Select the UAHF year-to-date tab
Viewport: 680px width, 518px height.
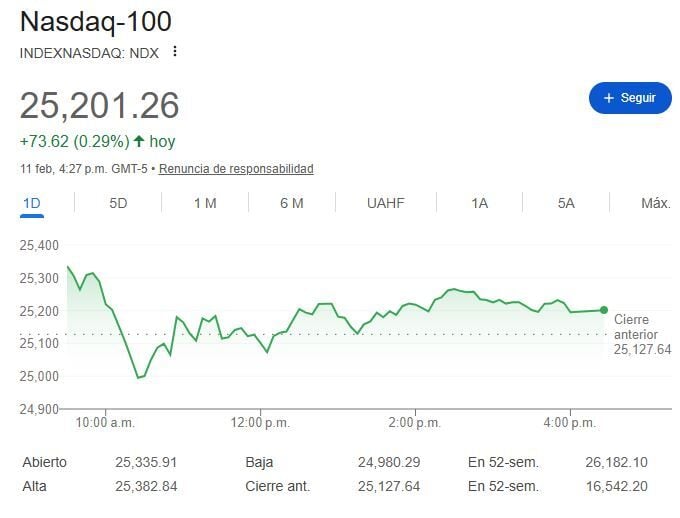click(385, 203)
